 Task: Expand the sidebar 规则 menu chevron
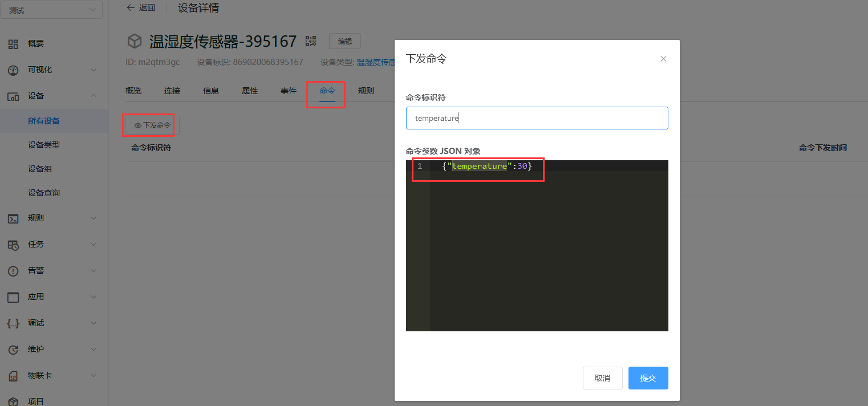94,218
